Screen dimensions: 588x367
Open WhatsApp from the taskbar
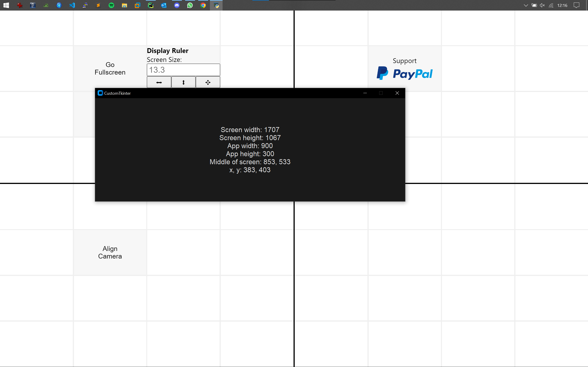[190, 5]
